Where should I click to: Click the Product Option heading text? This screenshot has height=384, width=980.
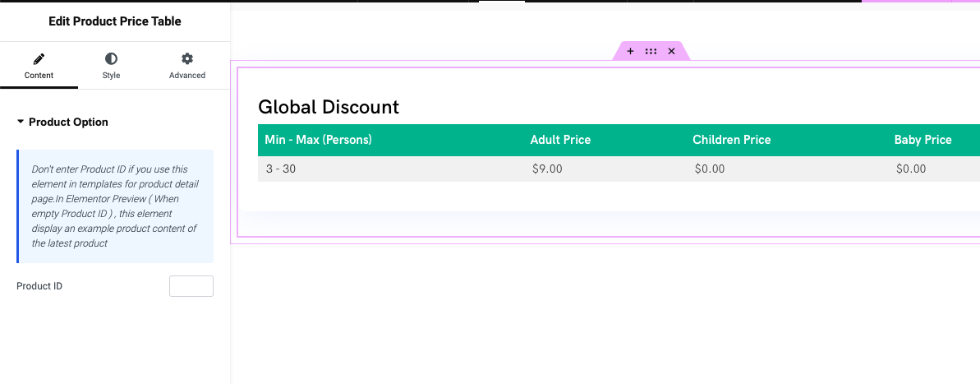click(x=69, y=122)
